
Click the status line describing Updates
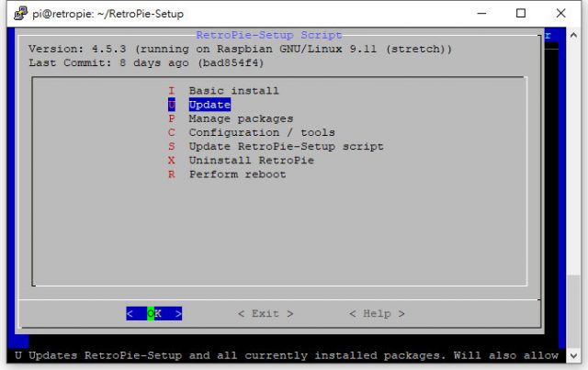(x=287, y=355)
